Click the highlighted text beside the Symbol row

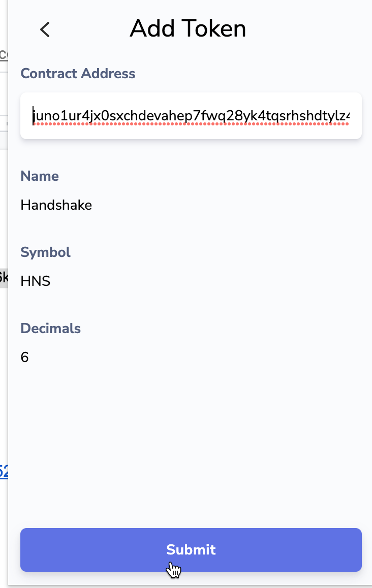click(x=3, y=277)
